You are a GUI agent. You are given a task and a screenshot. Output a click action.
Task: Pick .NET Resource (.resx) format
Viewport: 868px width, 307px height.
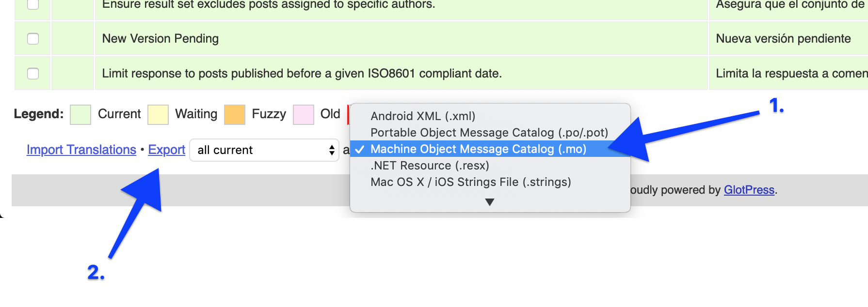click(x=430, y=166)
